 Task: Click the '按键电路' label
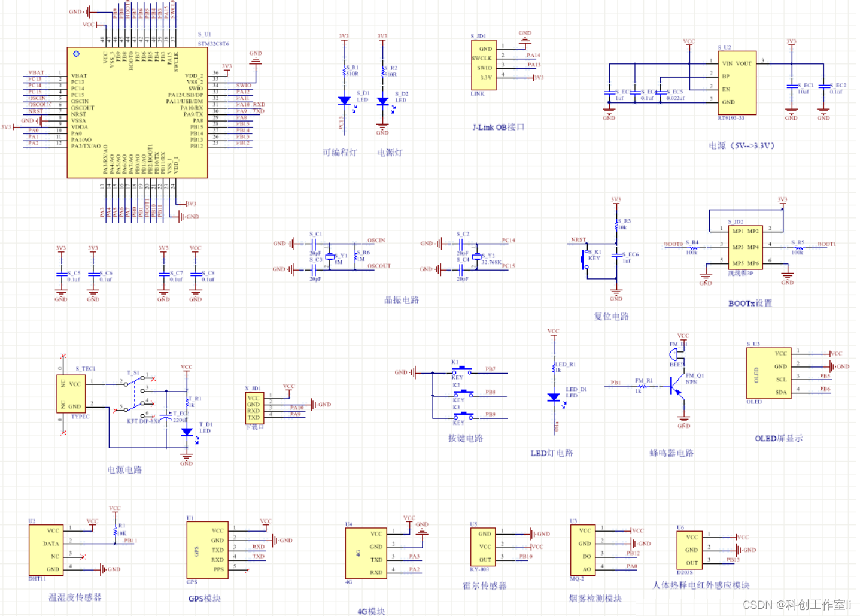[466, 438]
